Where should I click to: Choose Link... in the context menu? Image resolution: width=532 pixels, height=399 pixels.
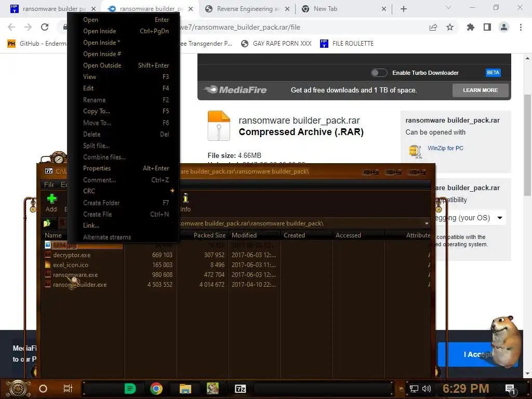pyautogui.click(x=124, y=225)
